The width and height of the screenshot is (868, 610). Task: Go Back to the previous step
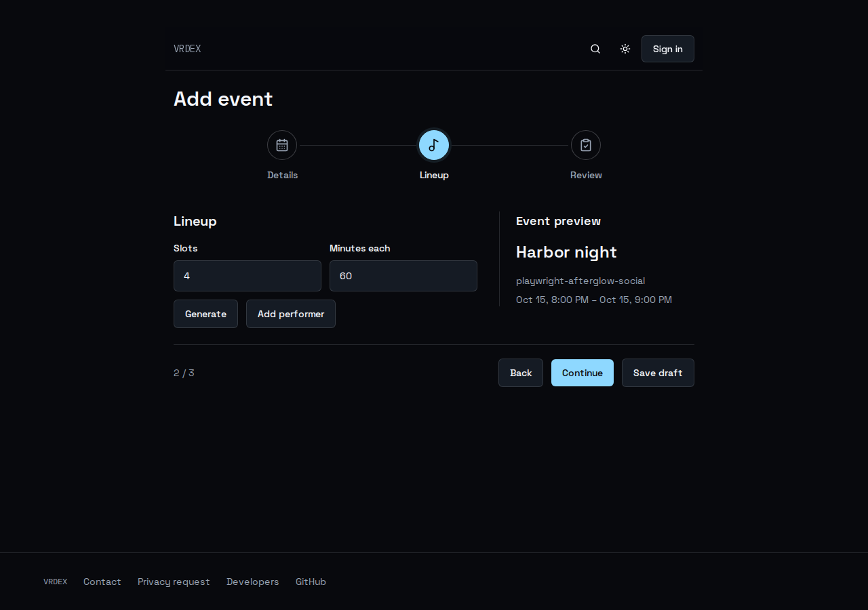point(521,373)
